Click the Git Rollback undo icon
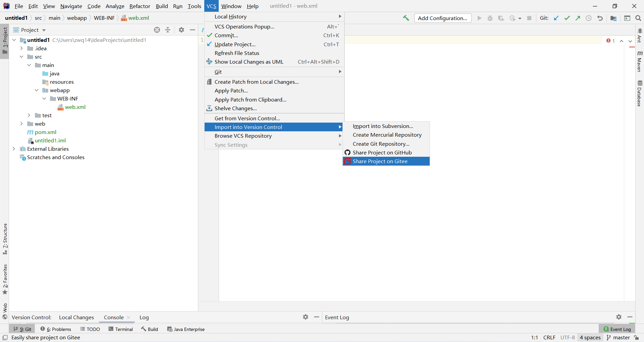 point(600,18)
